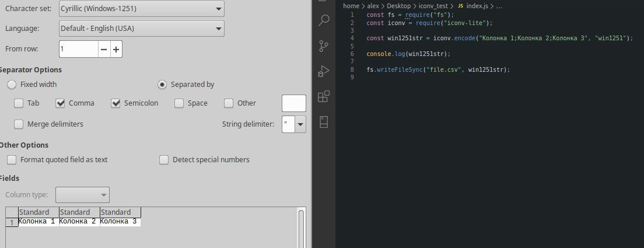This screenshot has height=248, width=644.
Task: Click the iconv_test breadcrumb segment
Action: [434, 6]
